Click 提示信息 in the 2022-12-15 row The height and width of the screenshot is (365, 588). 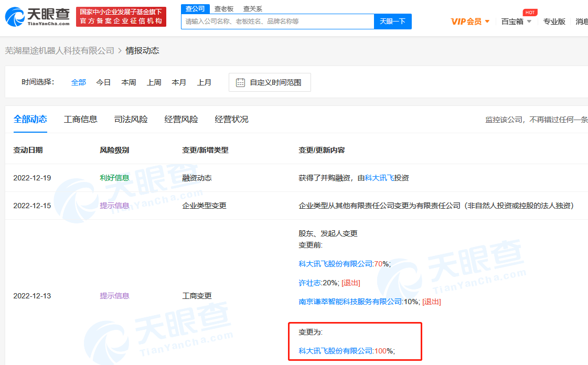114,206
